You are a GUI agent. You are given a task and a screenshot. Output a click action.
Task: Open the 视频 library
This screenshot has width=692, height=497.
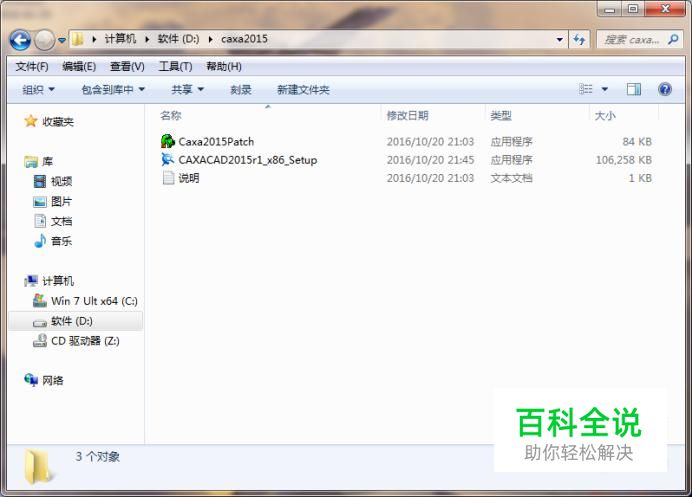(x=61, y=181)
